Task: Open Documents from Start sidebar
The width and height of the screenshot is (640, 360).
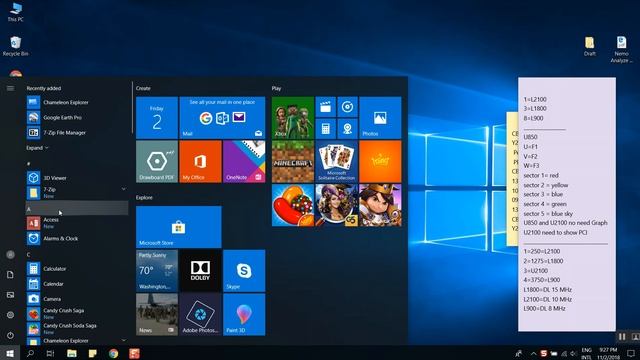Action: coord(10,275)
